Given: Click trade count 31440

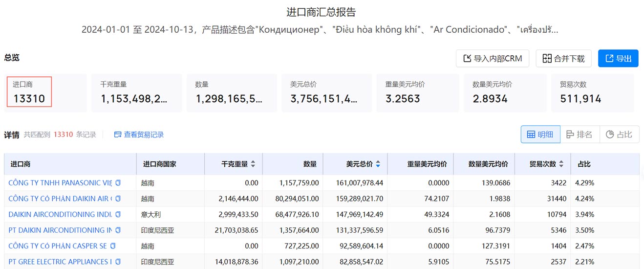Looking at the screenshot, I should [x=557, y=199].
